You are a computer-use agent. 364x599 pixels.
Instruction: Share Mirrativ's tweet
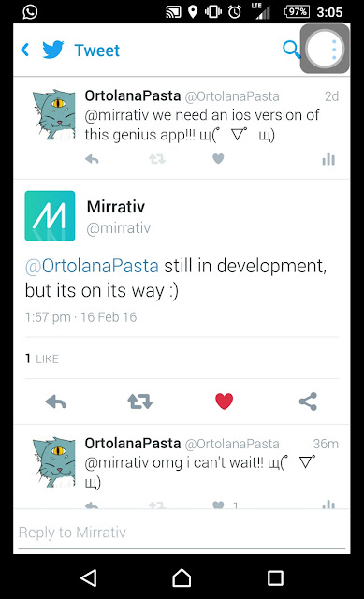point(308,402)
